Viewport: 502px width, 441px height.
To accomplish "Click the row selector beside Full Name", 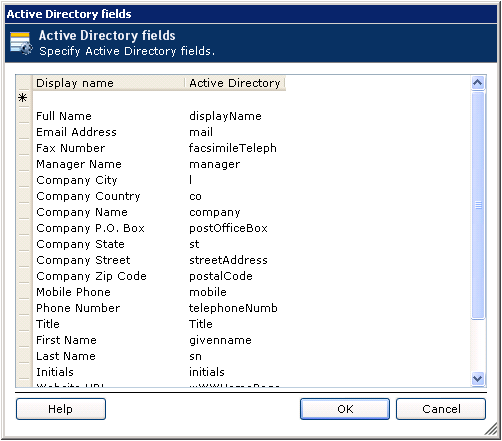I will [24, 115].
